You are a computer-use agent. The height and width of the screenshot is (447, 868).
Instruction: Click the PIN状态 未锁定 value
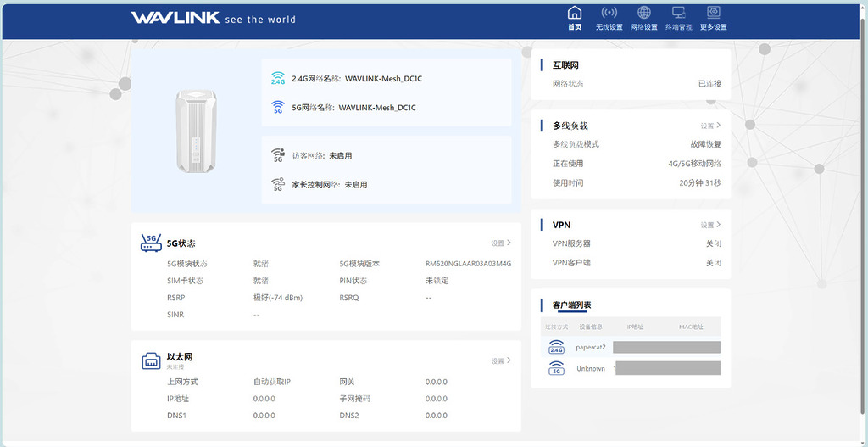437,280
